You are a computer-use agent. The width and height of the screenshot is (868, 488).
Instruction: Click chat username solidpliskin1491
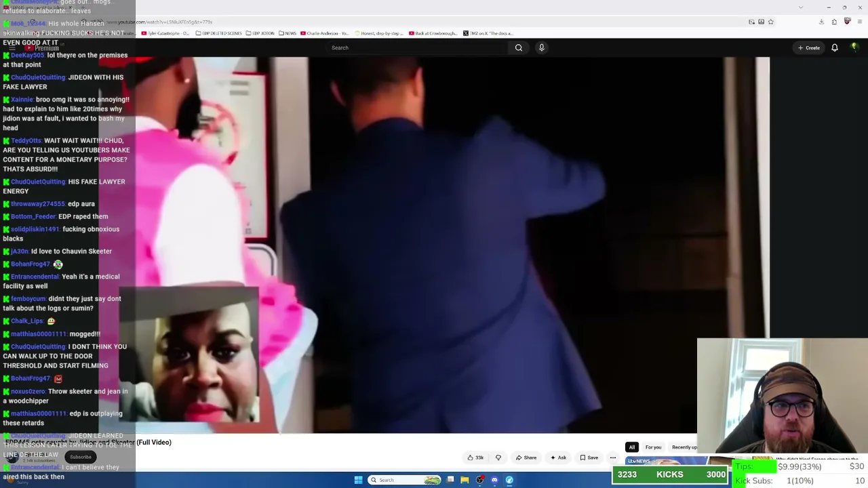(x=35, y=229)
